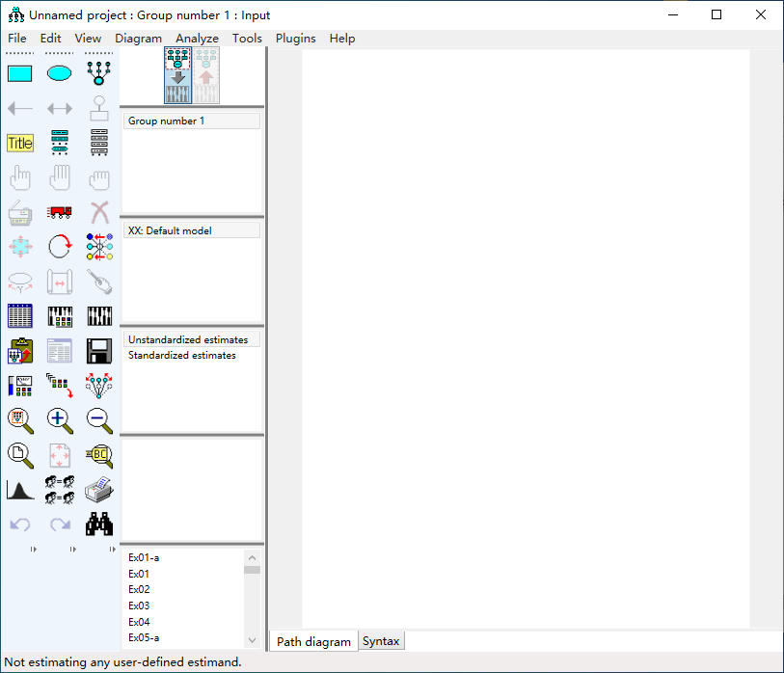Select Standardized estimates option
Screen dimensions: 784x673
pyautogui.click(x=182, y=356)
